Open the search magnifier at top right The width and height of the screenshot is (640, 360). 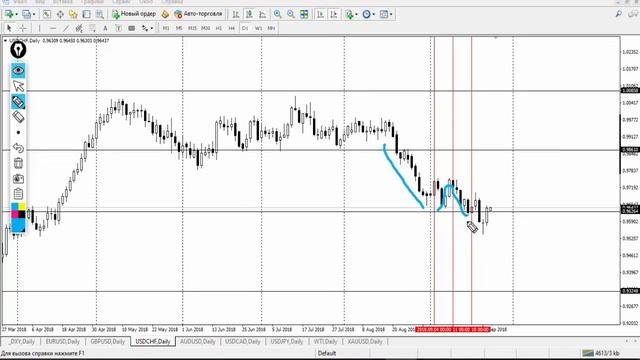(619, 14)
